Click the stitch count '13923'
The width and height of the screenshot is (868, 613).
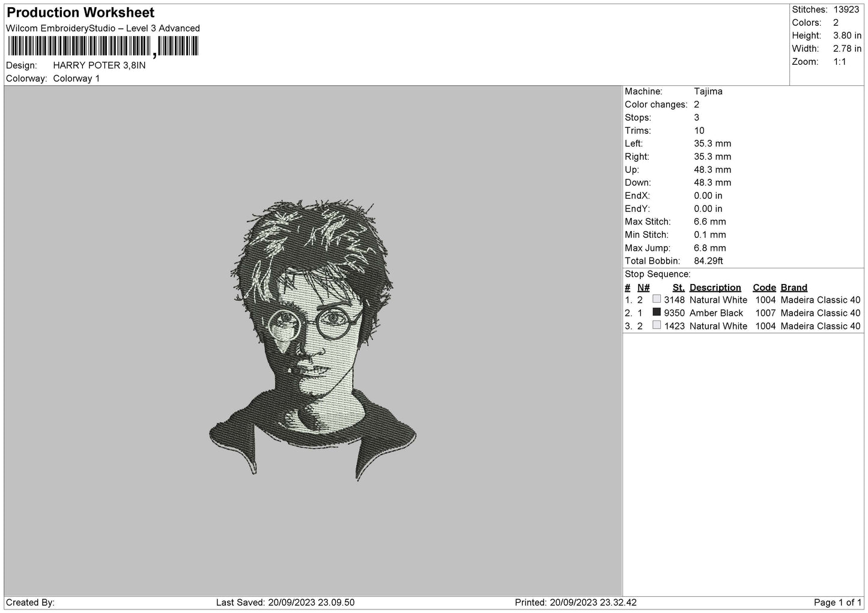coord(847,10)
